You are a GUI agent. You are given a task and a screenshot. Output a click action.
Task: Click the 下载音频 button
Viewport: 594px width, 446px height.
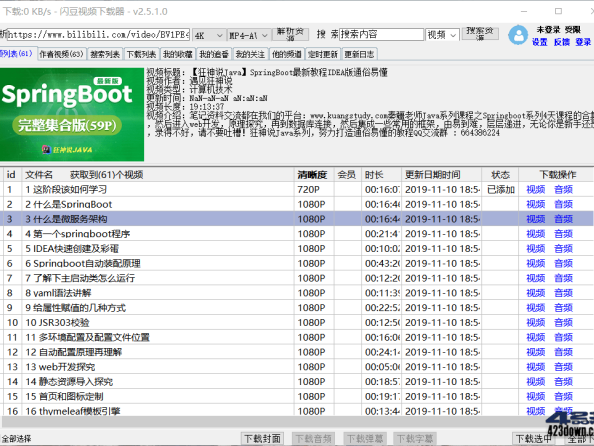click(x=313, y=439)
